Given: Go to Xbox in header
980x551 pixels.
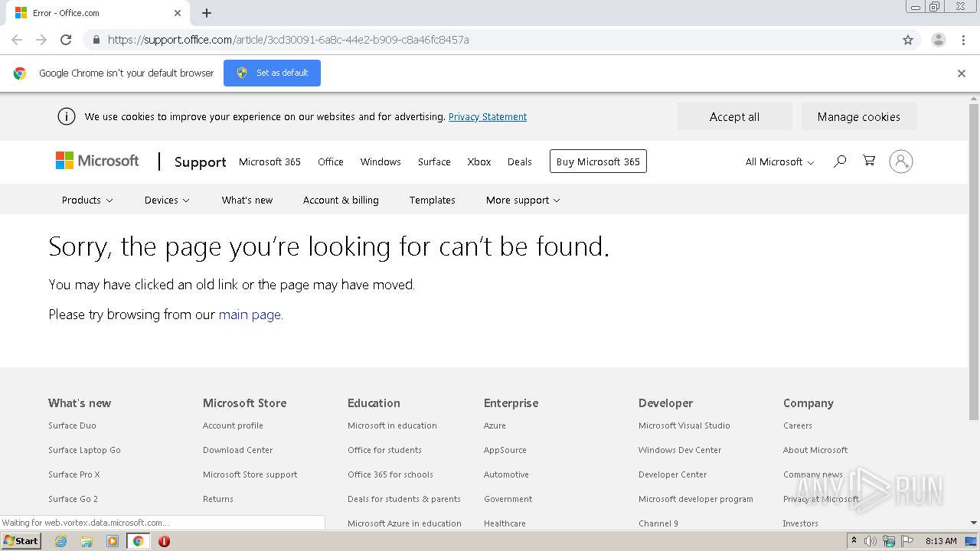Looking at the screenshot, I should (479, 161).
